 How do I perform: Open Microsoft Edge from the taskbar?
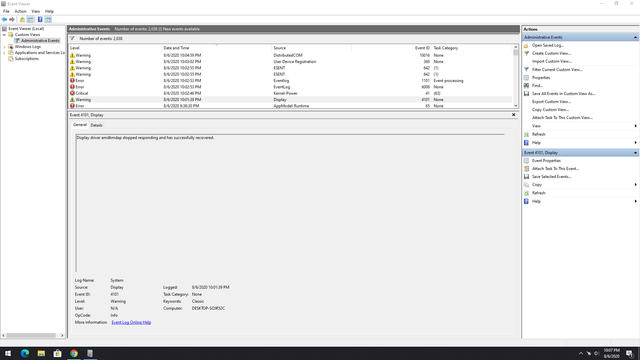click(x=25, y=353)
